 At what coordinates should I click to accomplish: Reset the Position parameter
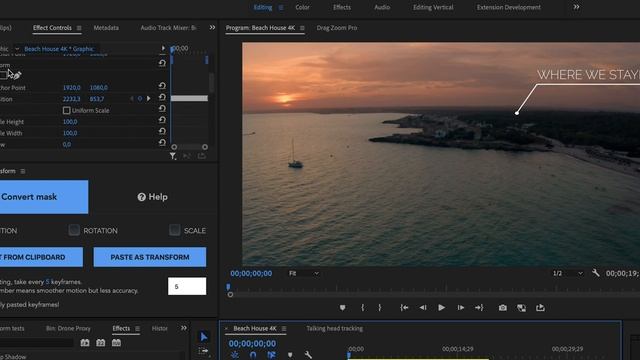162,97
